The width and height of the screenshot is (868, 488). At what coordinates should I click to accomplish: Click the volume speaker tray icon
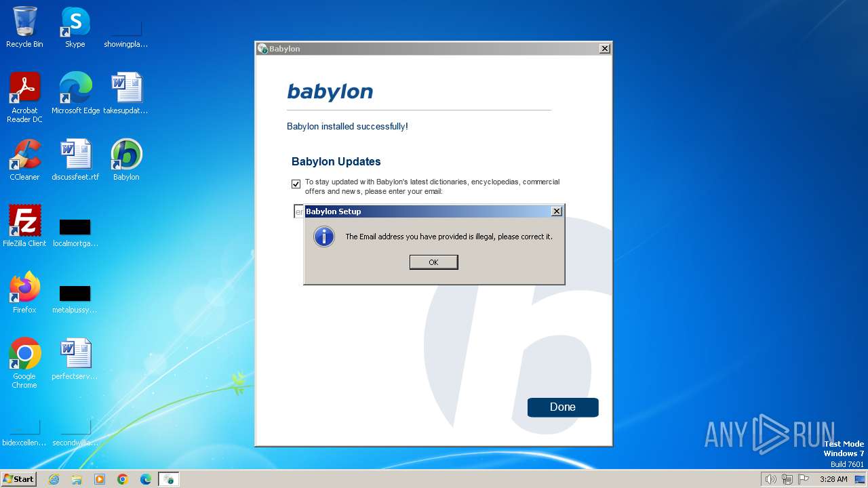(x=771, y=479)
